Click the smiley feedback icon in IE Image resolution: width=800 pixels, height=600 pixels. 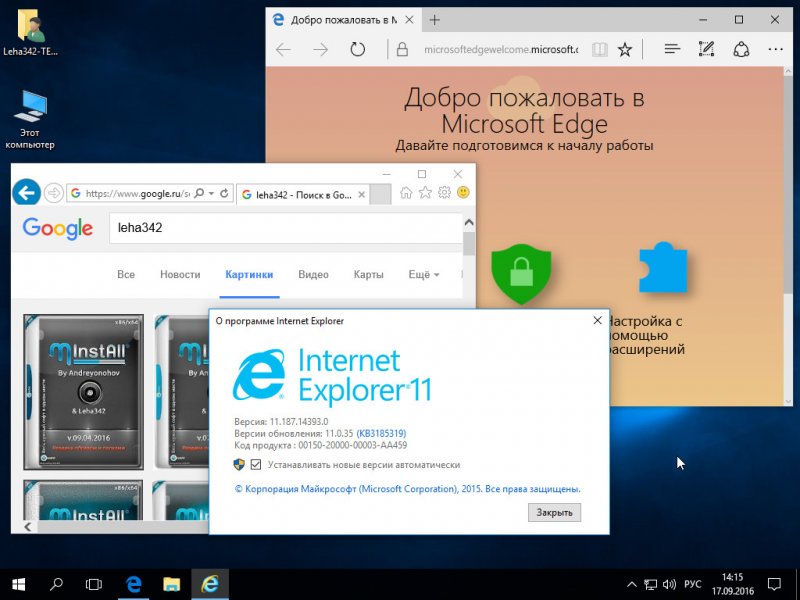(x=463, y=193)
